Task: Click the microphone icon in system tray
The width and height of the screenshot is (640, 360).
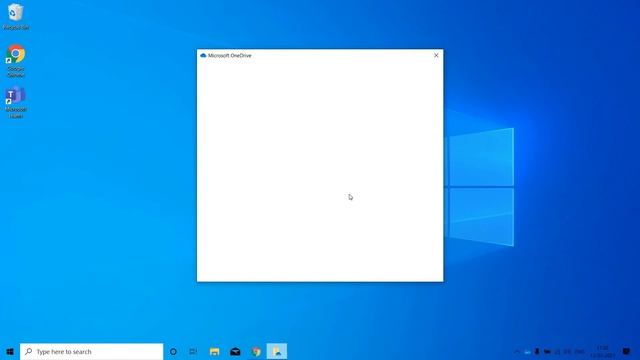Action: point(537,351)
